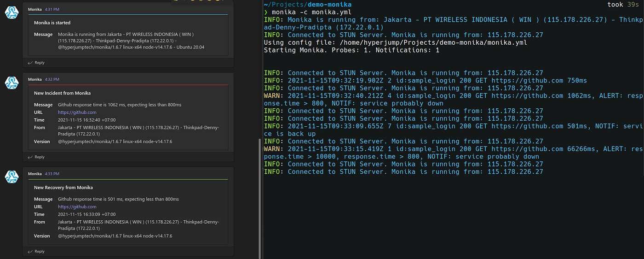The image size is (644, 259).
Task: Click the terminal path '~/Projects/demo-monika'
Action: tap(308, 5)
